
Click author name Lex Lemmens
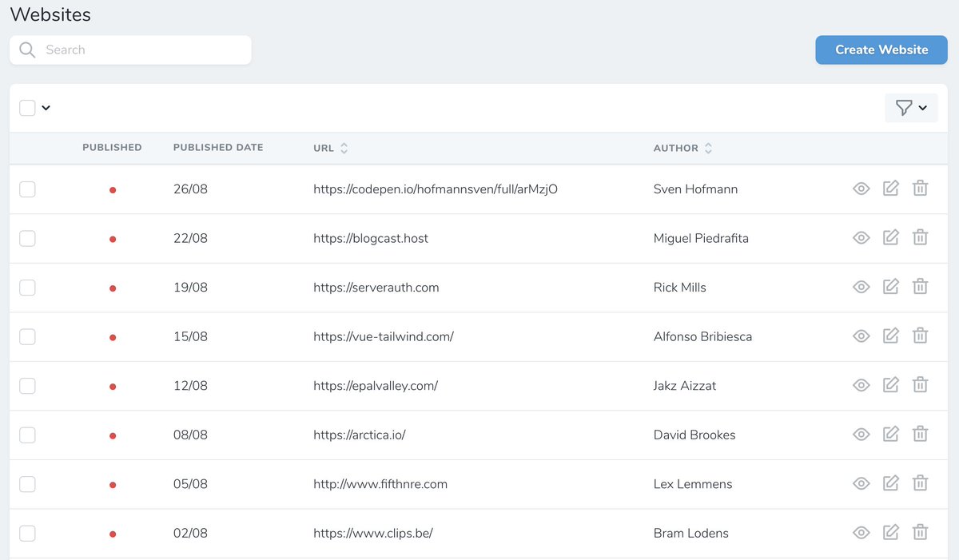pyautogui.click(x=693, y=484)
